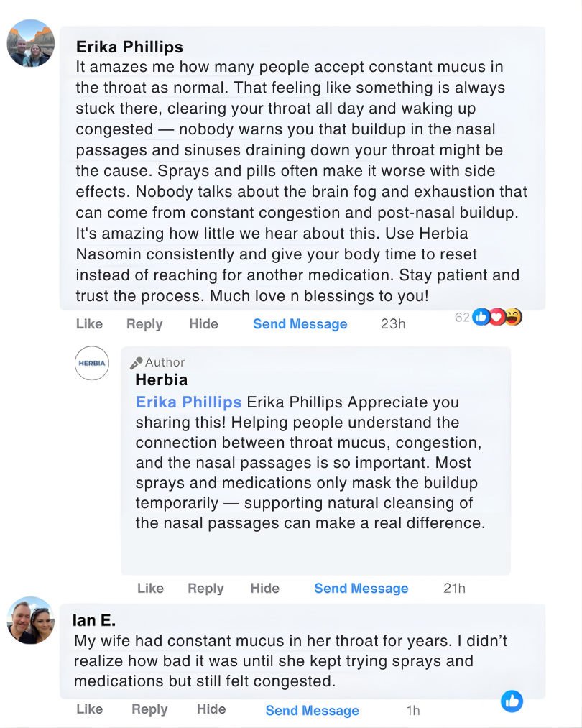Image resolution: width=582 pixels, height=728 pixels.
Task: Click the thumbs-up reaction on Ian's comment
Action: pos(512,701)
